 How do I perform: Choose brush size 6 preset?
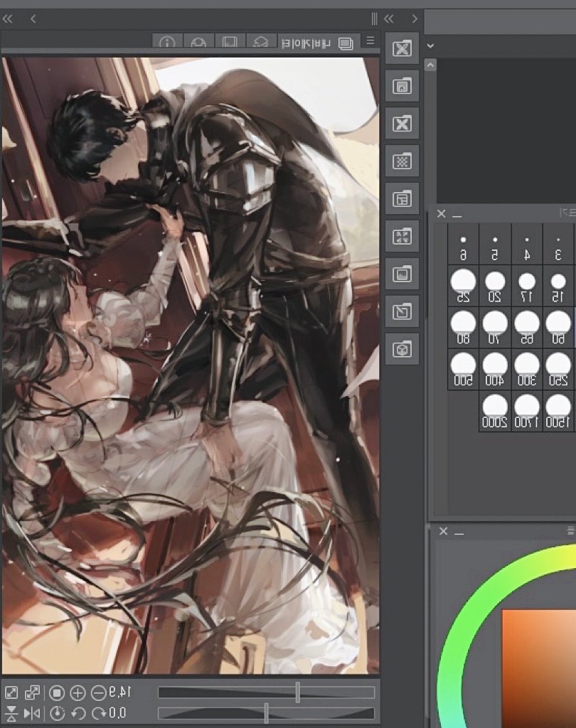pyautogui.click(x=463, y=245)
